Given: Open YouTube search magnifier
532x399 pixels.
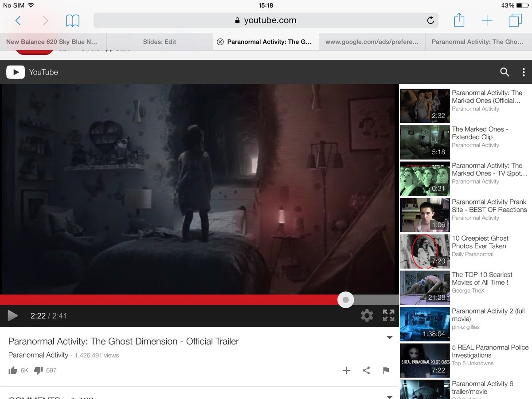Looking at the screenshot, I should coord(505,72).
